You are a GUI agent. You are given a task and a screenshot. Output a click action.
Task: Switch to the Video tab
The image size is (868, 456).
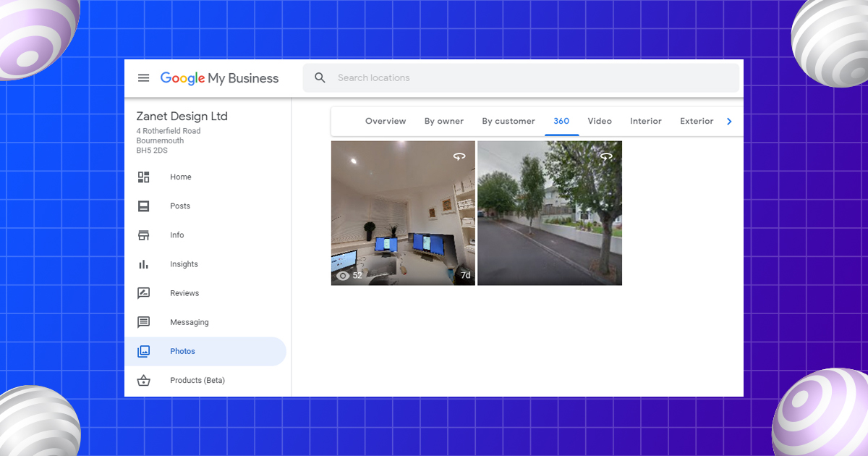[x=600, y=122]
